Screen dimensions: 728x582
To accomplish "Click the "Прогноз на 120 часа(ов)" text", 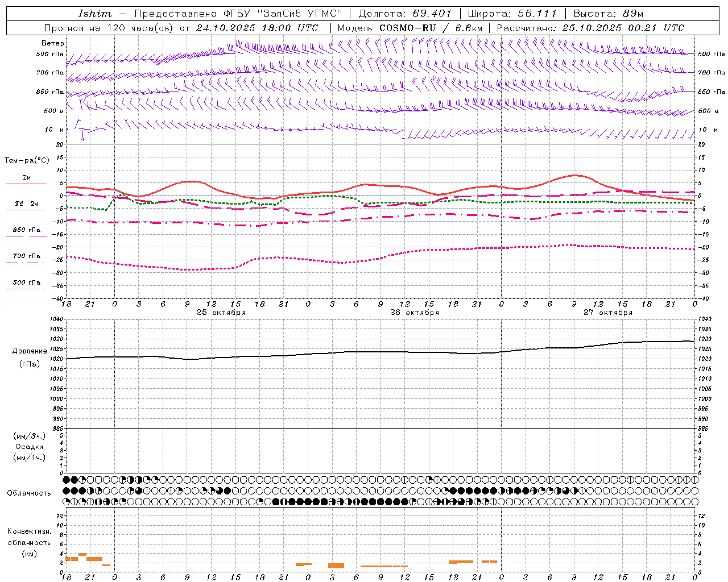I will (110, 28).
